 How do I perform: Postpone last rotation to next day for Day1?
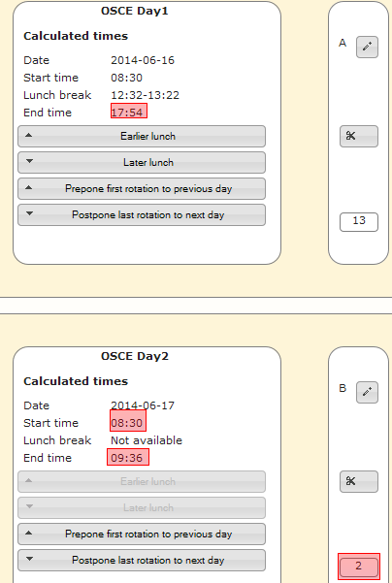142,215
